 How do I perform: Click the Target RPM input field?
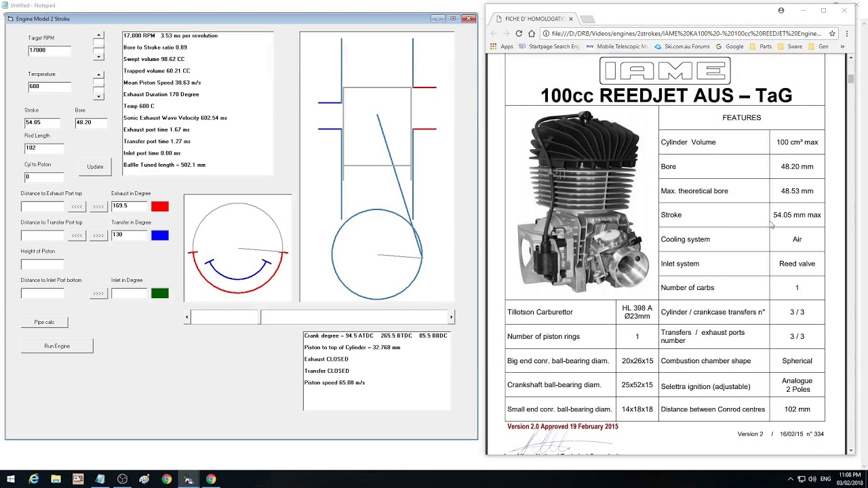[x=49, y=50]
